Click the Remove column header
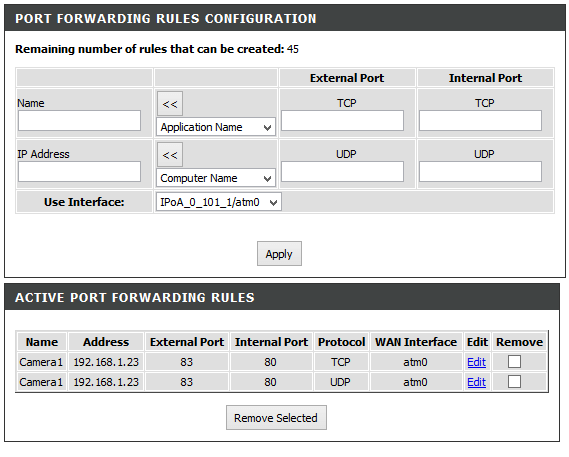The width and height of the screenshot is (569, 457). pyautogui.click(x=519, y=342)
